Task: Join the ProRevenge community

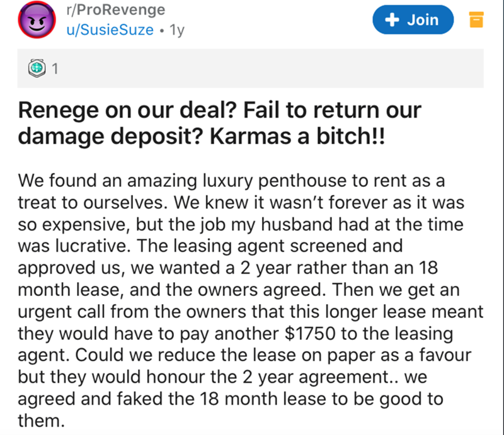Action: coord(413,20)
